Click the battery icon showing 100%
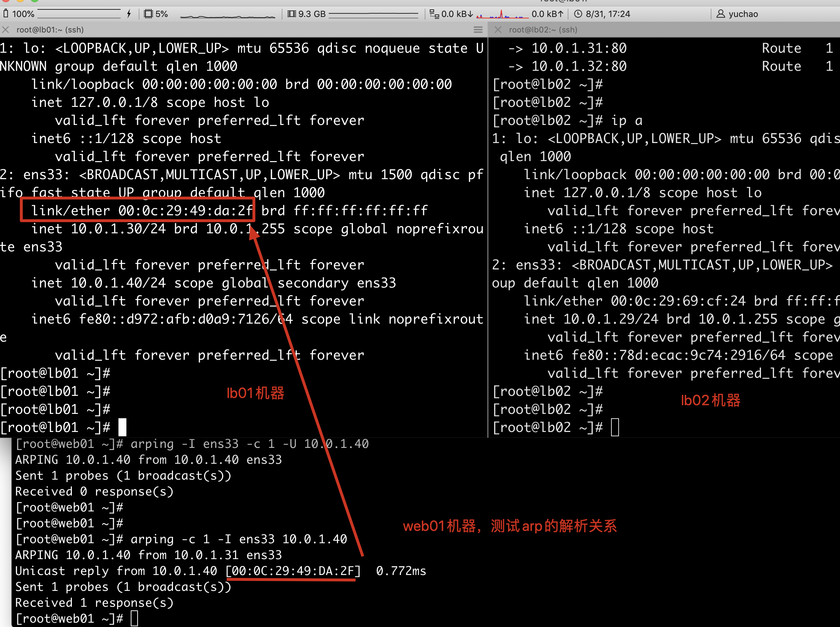The width and height of the screenshot is (840, 627). tap(6, 14)
